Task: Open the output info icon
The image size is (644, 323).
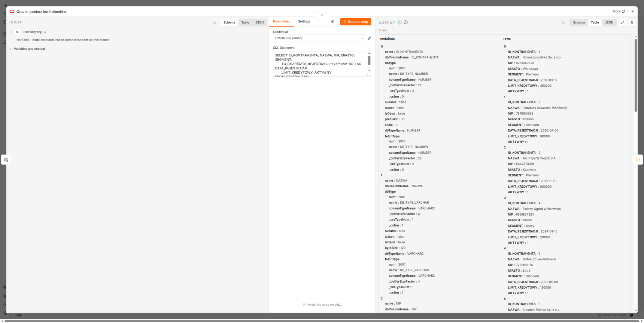Action: [x=405, y=22]
